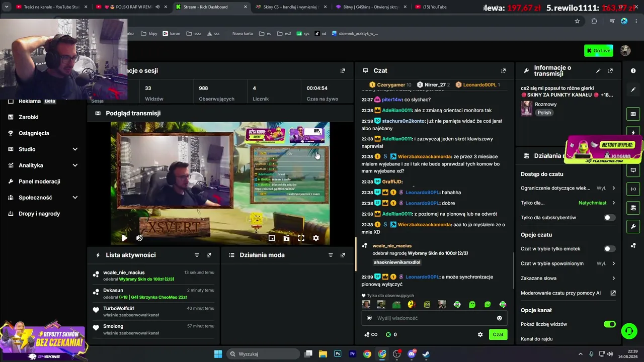Switch to POLSKI RAP W REMIX tab
Viewport: 644px width, 362px height.
pos(131,7)
